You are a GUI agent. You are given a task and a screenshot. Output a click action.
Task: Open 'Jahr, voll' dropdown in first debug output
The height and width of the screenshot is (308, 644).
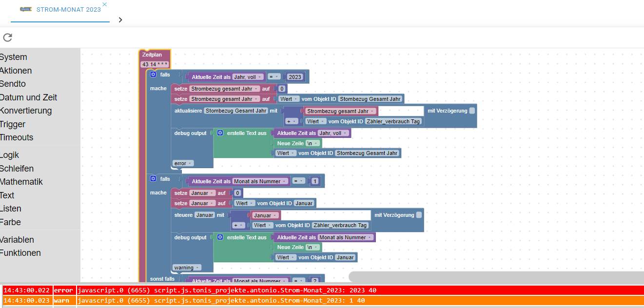coord(333,133)
